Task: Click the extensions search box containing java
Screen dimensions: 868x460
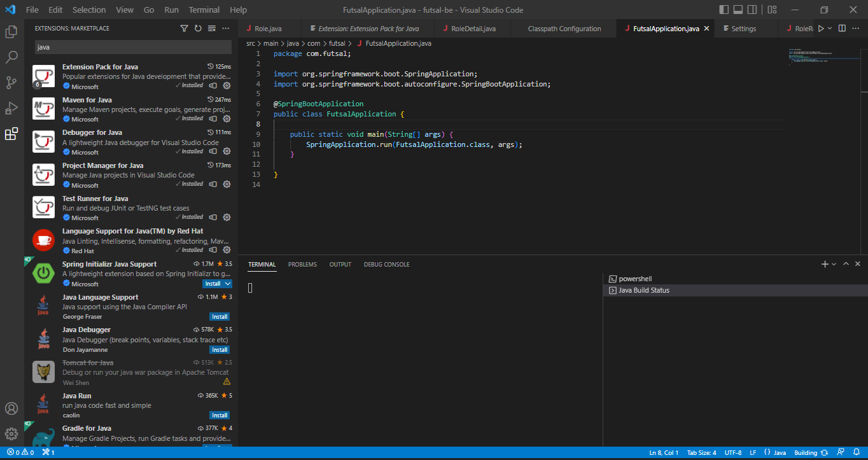Action: 133,47
